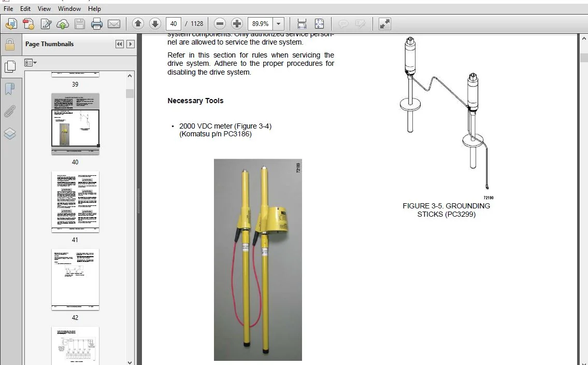Expand the thumbnails panel with right arrow
Viewport: 588px width, 365px height.
[131, 44]
